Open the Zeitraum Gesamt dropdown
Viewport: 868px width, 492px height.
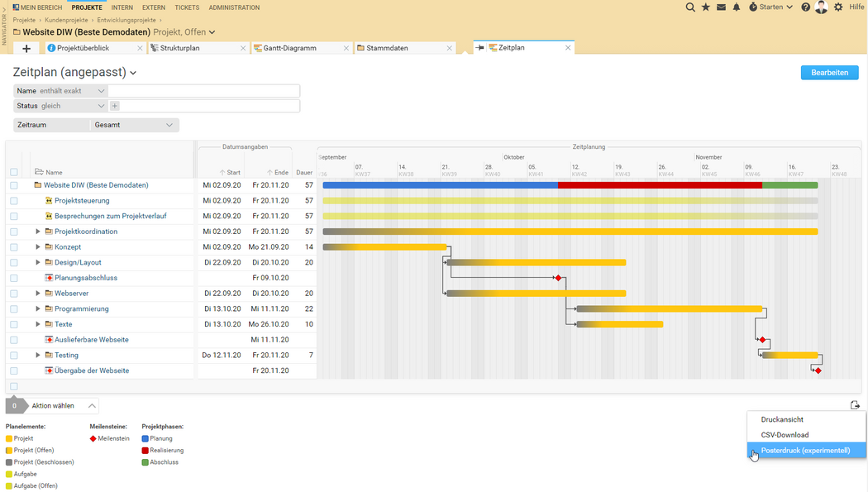pyautogui.click(x=135, y=125)
